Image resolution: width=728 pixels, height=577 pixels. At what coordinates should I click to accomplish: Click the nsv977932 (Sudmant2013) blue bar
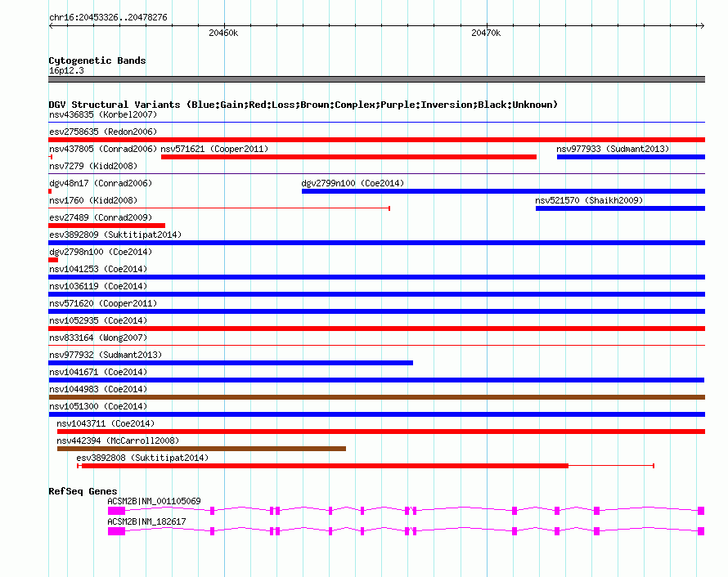point(231,363)
